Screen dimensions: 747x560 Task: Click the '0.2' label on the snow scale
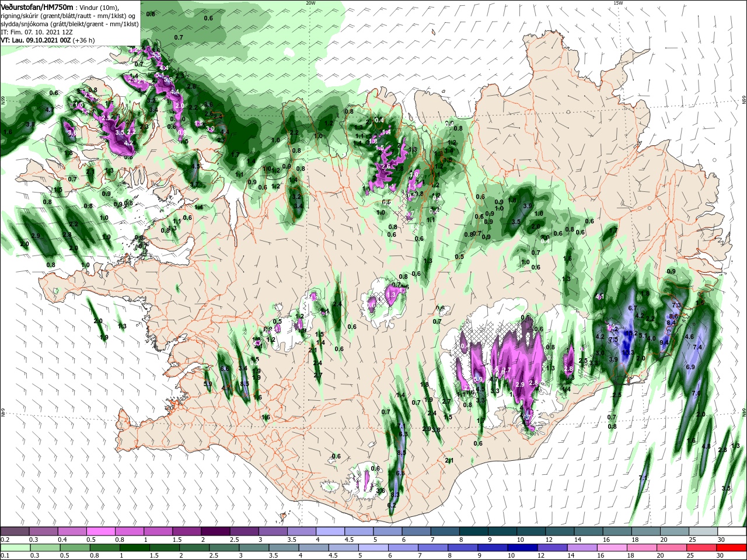click(5, 540)
